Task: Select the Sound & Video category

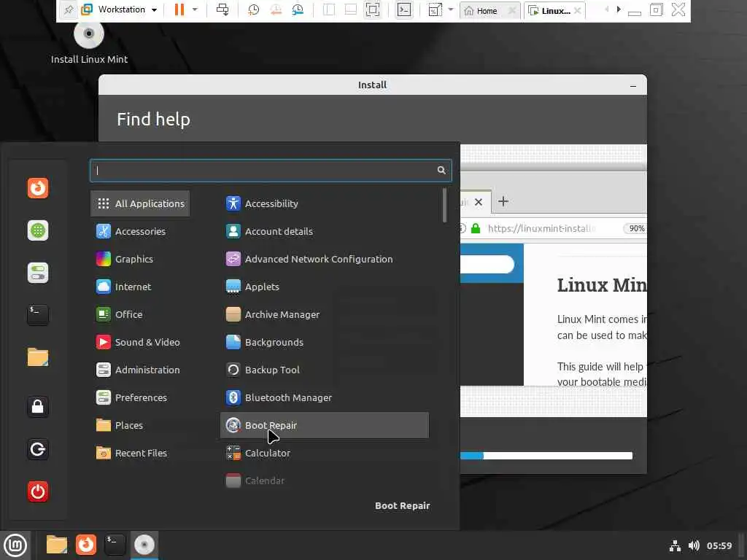Action: [x=140, y=342]
